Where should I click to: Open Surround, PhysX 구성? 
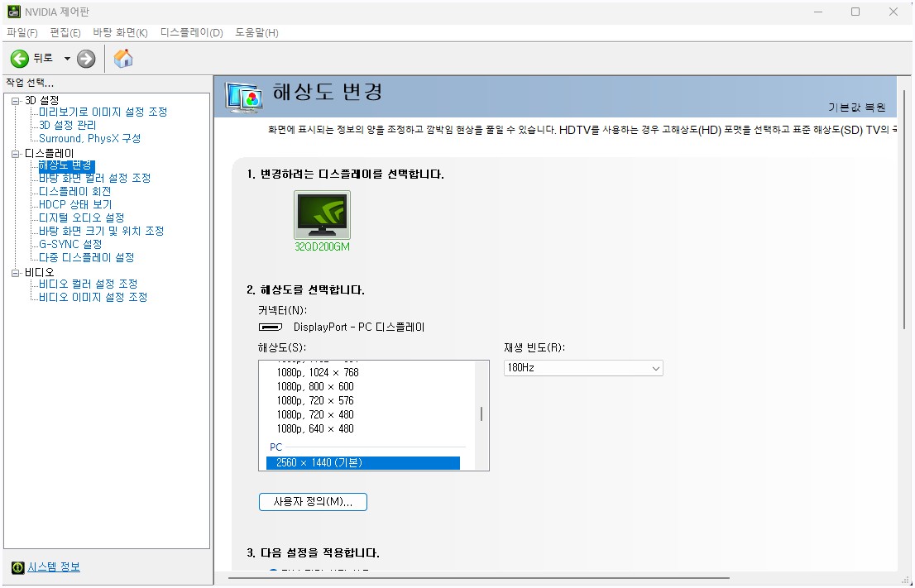coord(89,139)
